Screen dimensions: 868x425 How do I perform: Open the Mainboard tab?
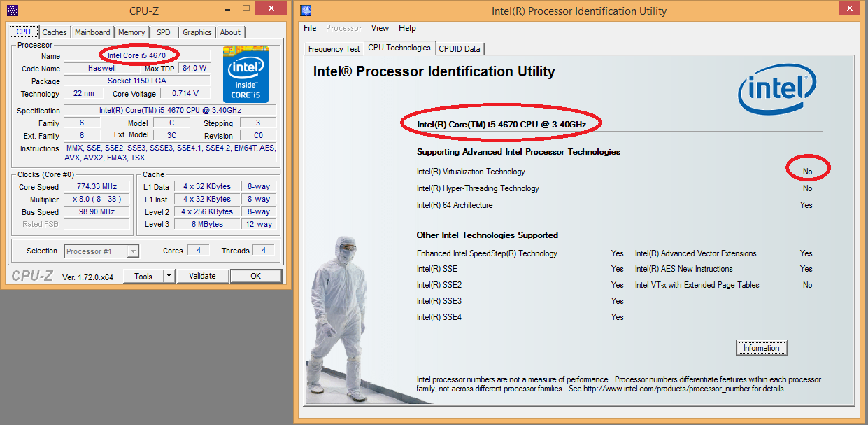(92, 32)
